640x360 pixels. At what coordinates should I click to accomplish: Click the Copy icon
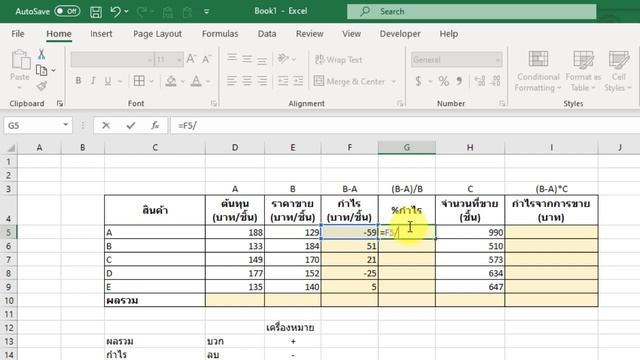pyautogui.click(x=41, y=70)
